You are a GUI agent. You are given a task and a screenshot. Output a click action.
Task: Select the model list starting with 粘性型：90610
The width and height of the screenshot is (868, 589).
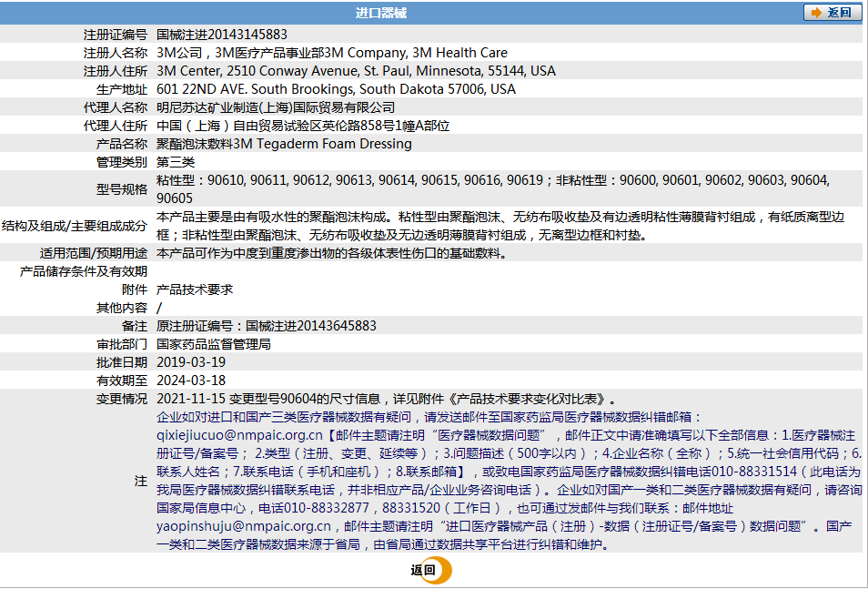(x=493, y=189)
